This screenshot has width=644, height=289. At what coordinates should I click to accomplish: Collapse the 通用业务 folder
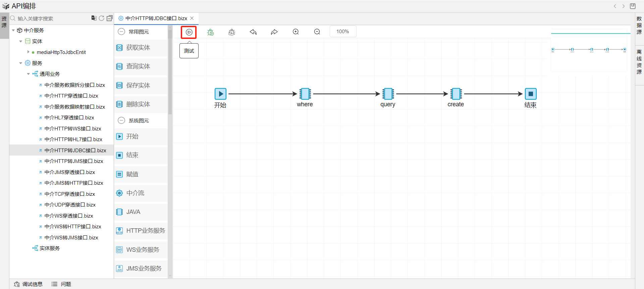tap(28, 74)
